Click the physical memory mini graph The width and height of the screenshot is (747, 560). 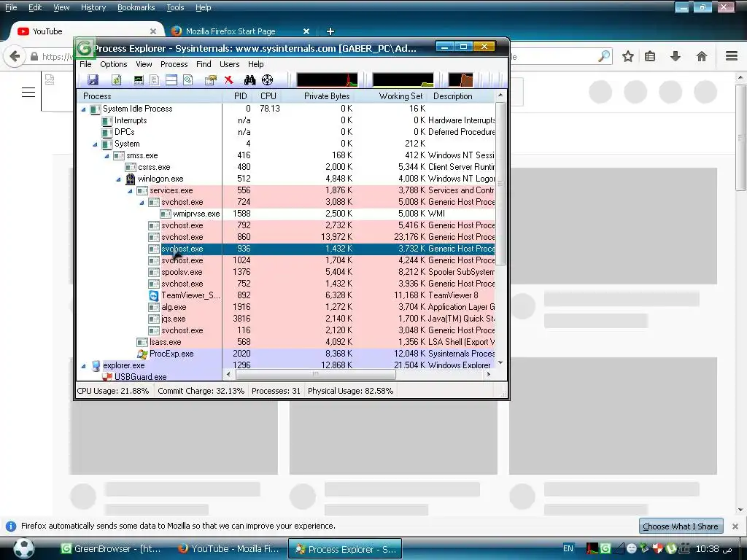(x=461, y=79)
